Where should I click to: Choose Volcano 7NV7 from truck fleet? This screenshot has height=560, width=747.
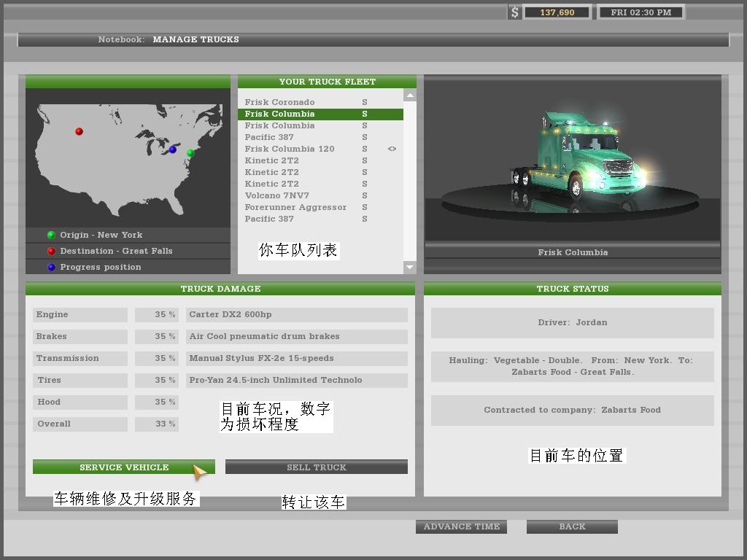click(x=276, y=195)
